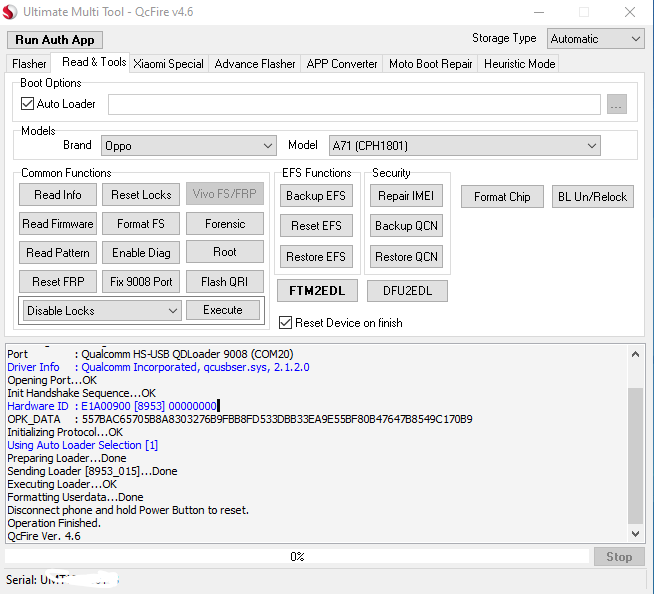Switch to the Flasher tab
This screenshot has height=594, width=654.
coord(29,64)
